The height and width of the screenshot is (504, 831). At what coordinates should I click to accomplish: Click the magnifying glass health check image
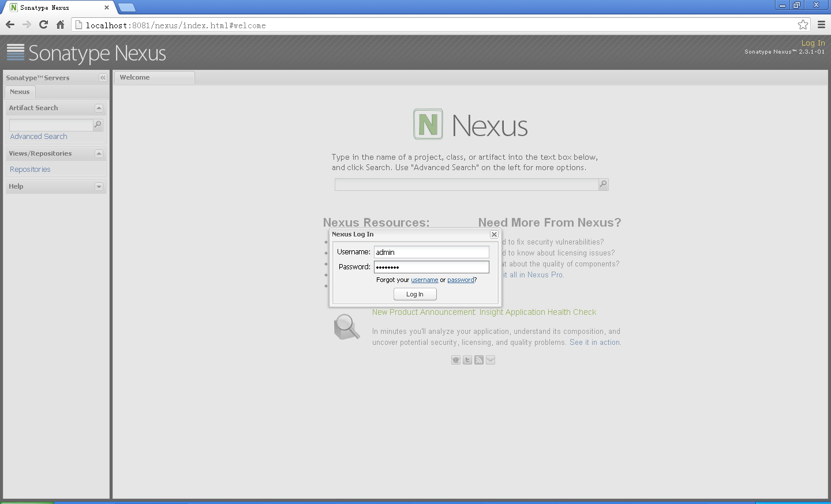[347, 327]
